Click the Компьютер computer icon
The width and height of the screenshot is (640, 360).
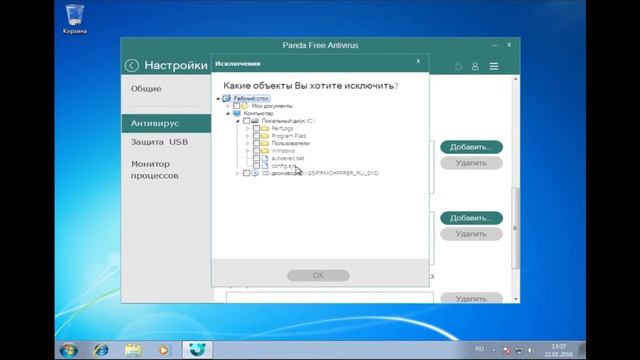(x=237, y=113)
